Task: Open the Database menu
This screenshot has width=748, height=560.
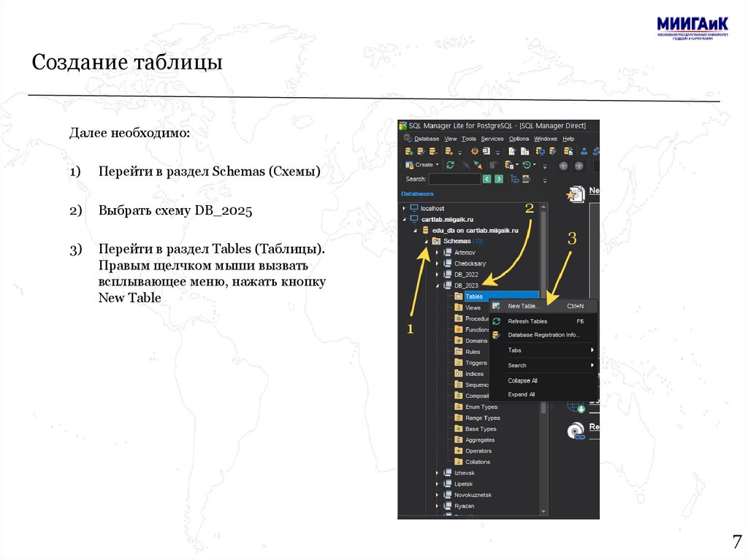Action: tap(427, 139)
